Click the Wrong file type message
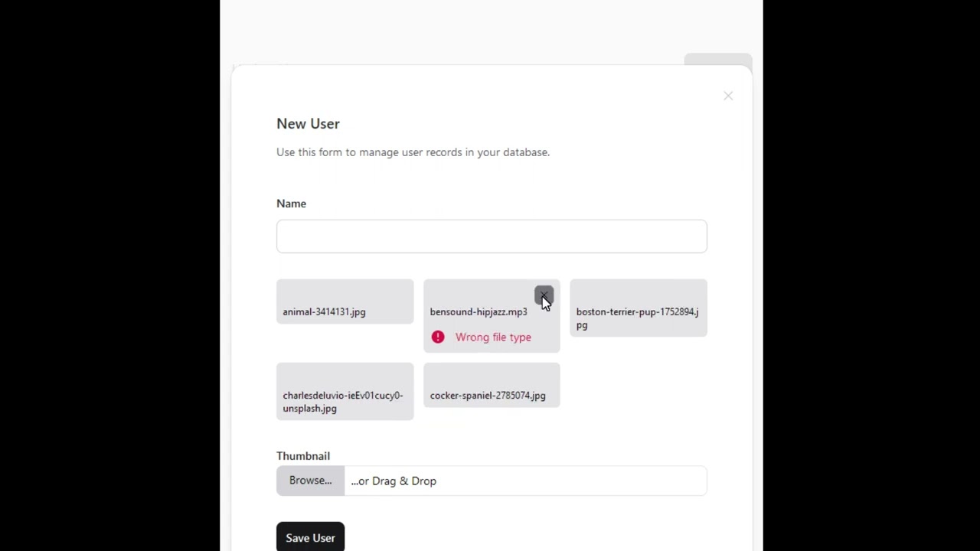Image resolution: width=980 pixels, height=551 pixels. (493, 337)
